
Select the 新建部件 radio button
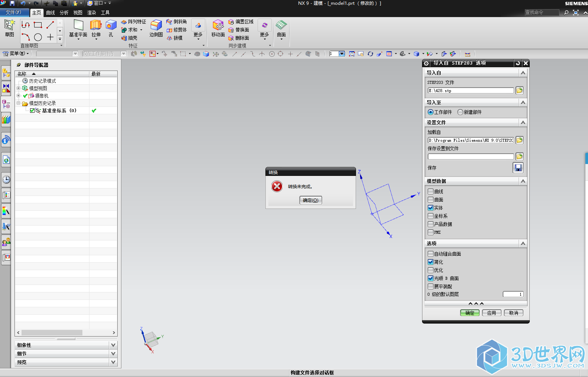click(x=460, y=112)
